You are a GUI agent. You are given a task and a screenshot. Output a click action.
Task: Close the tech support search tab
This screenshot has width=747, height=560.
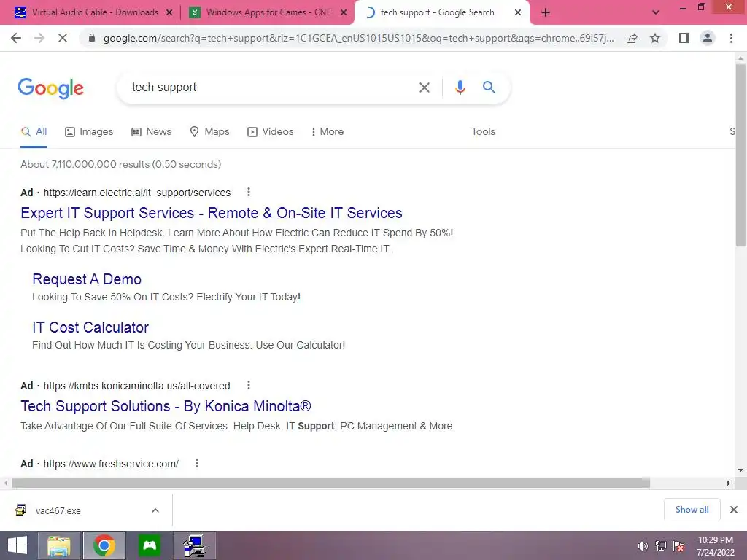pyautogui.click(x=518, y=13)
